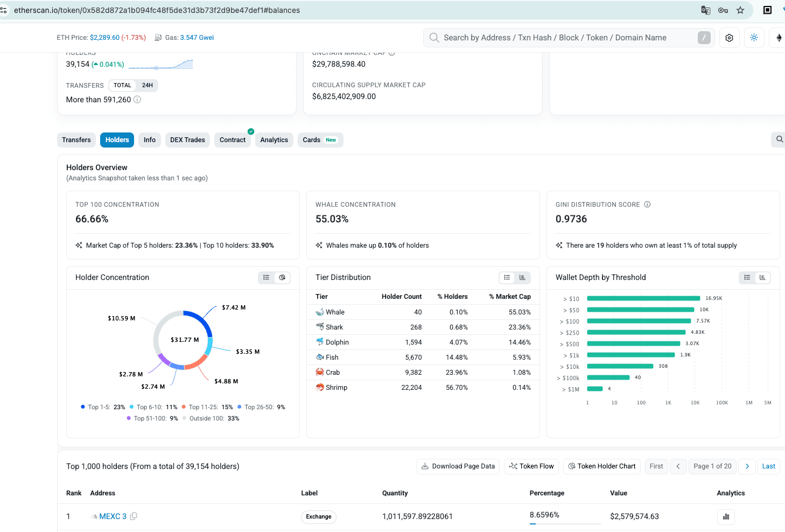This screenshot has width=785, height=532.
Task: Open the Ethereum network dropdown icon
Action: (779, 38)
